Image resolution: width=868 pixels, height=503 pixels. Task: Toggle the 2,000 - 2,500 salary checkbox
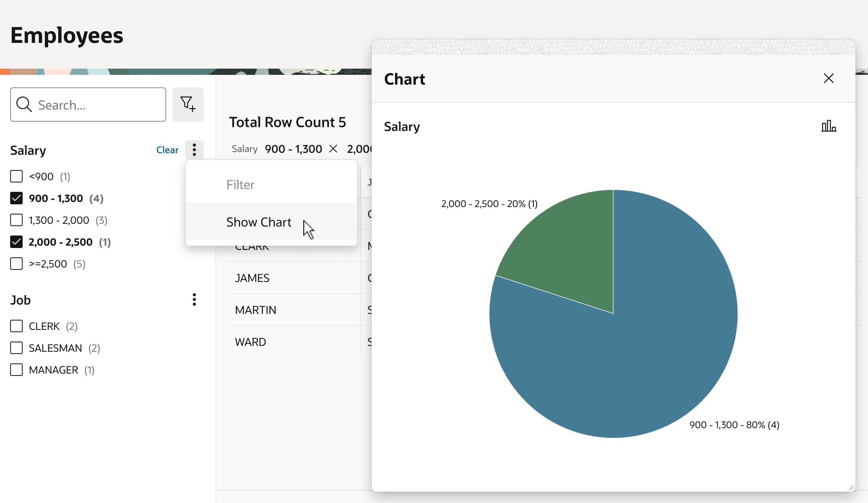coord(16,242)
